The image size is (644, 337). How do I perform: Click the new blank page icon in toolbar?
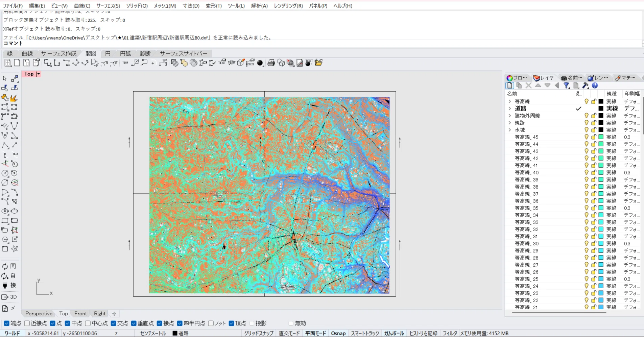click(17, 63)
